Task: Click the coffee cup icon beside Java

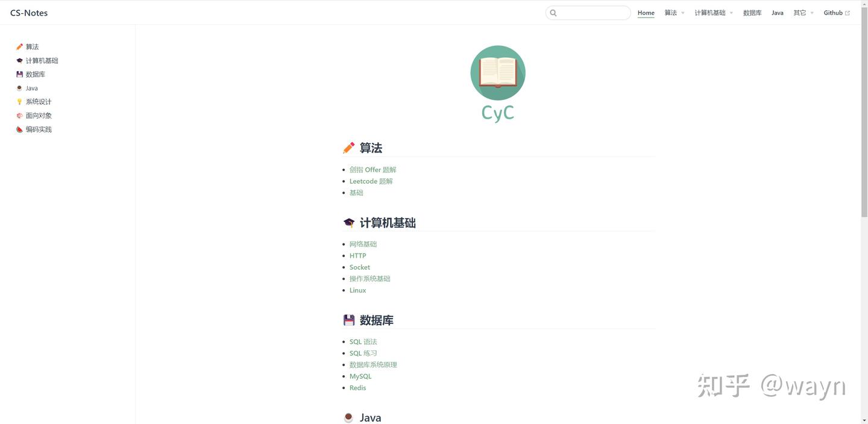Action: (x=20, y=88)
